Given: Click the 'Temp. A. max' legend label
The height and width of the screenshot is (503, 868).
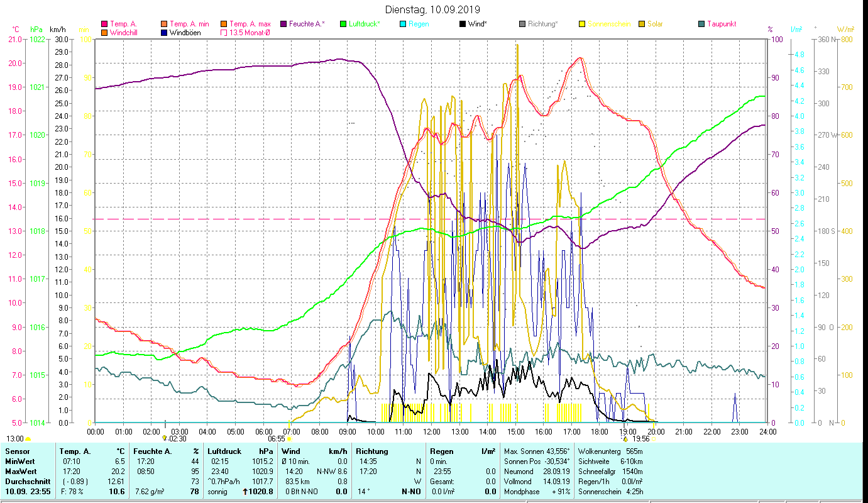Looking at the screenshot, I should coord(250,25).
